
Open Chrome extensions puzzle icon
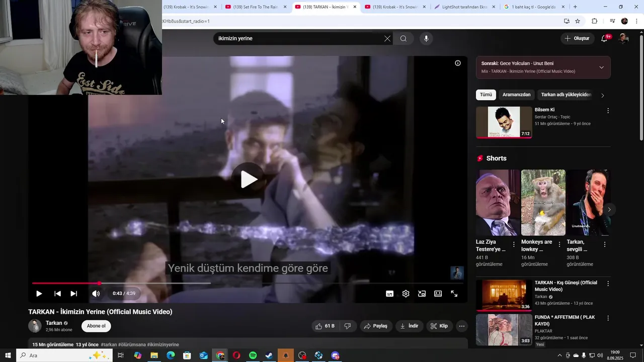(595, 21)
